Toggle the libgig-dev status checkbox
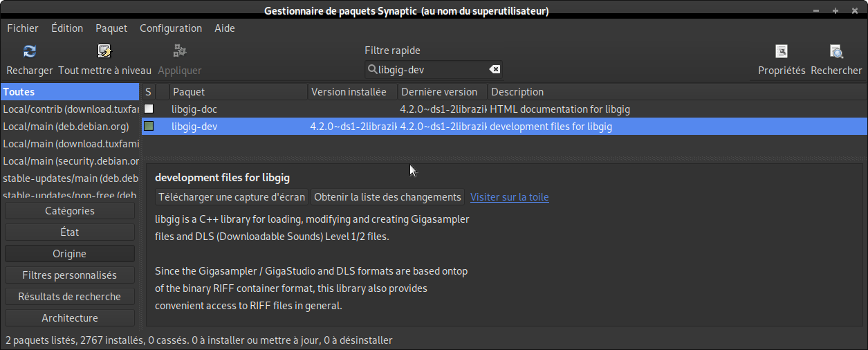Image resolution: width=868 pixels, height=350 pixels. pyautogui.click(x=149, y=127)
